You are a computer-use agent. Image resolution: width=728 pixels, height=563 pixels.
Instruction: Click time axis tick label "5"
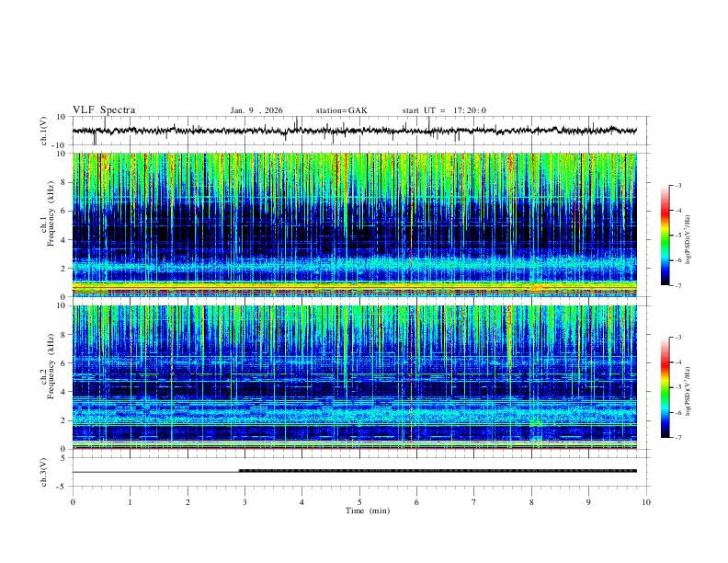(x=359, y=502)
